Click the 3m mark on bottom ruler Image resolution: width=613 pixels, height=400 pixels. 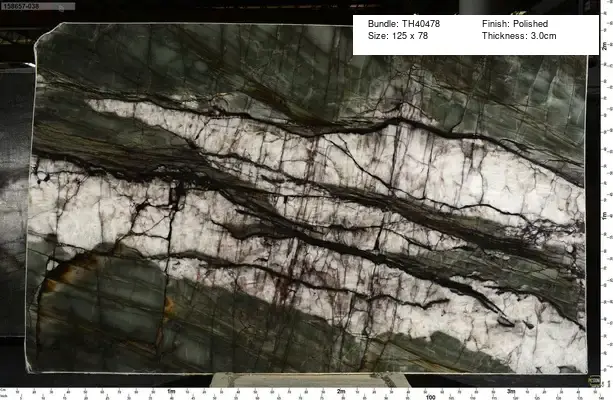pos(511,391)
